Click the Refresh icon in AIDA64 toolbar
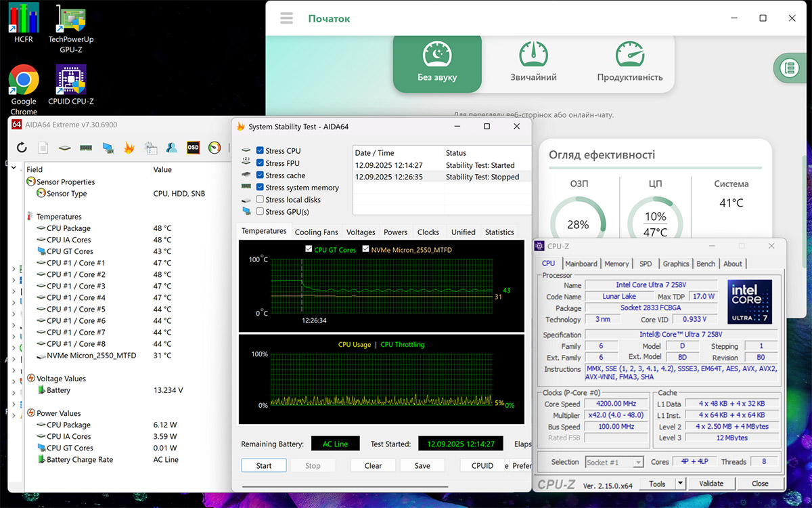The image size is (812, 508). 22,148
